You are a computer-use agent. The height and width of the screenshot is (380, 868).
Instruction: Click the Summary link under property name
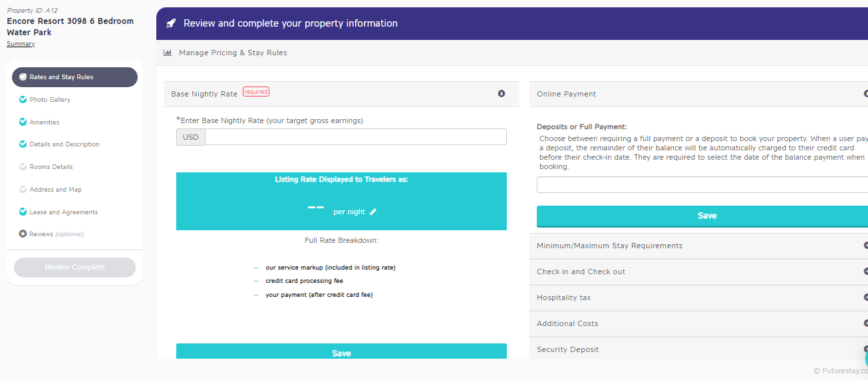click(21, 44)
